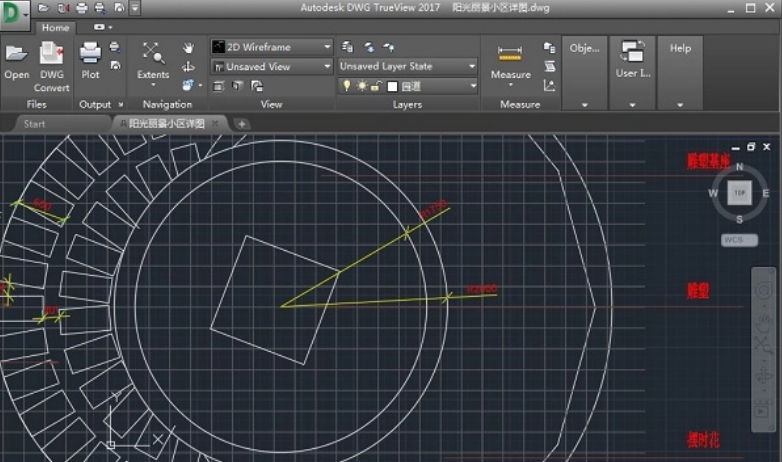Open Output panel dialog launcher arrow
Screen dimensions: 782x462
pos(120,105)
